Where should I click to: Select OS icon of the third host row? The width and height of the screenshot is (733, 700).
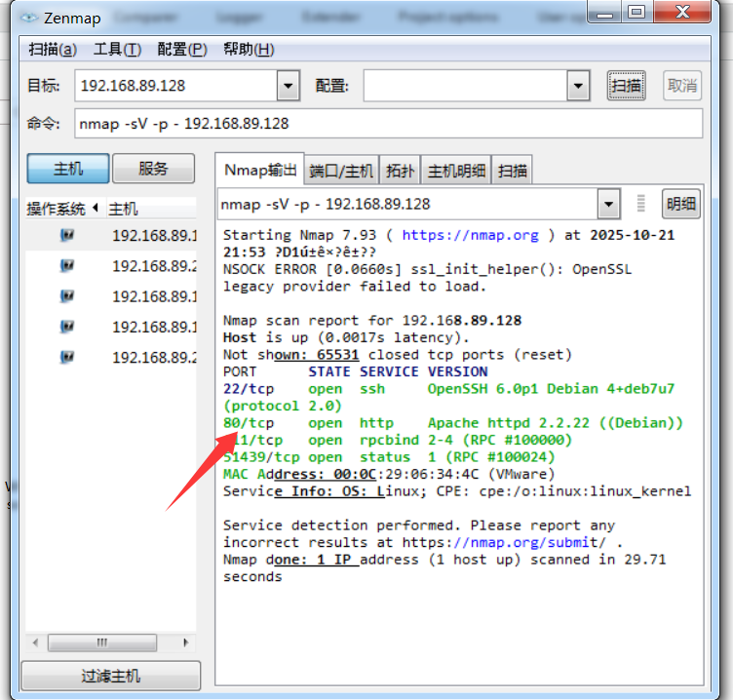coord(67,296)
